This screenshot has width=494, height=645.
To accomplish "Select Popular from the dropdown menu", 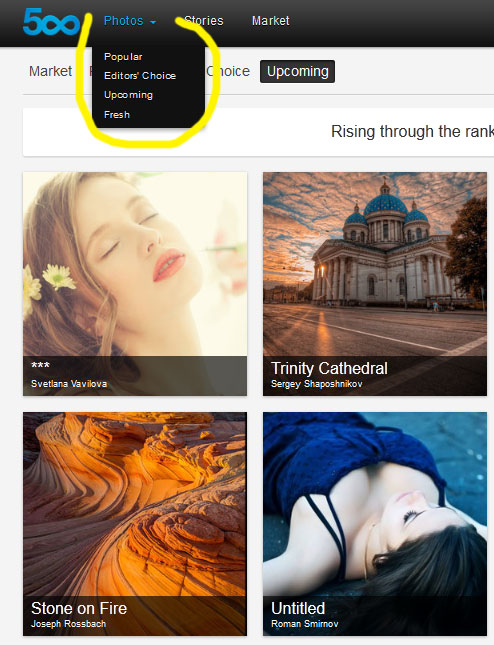I will pos(123,57).
